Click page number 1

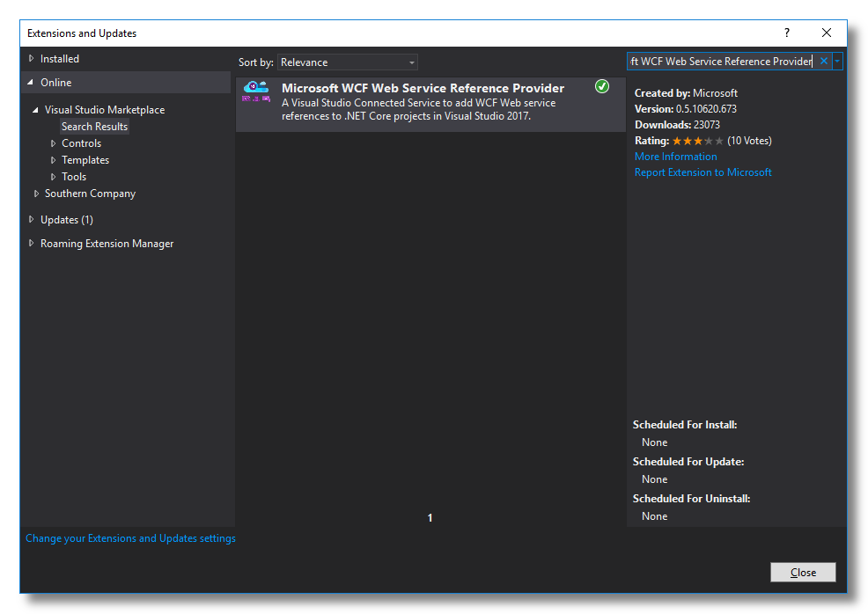point(430,518)
